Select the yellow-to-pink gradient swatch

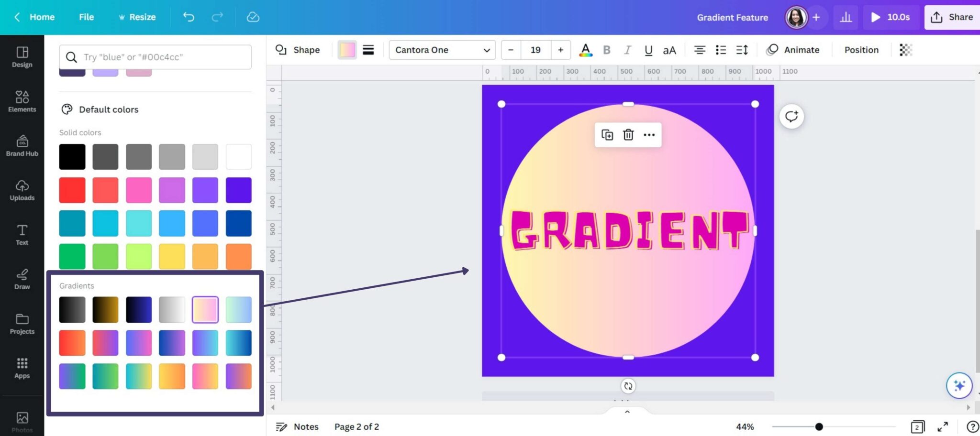[205, 309]
